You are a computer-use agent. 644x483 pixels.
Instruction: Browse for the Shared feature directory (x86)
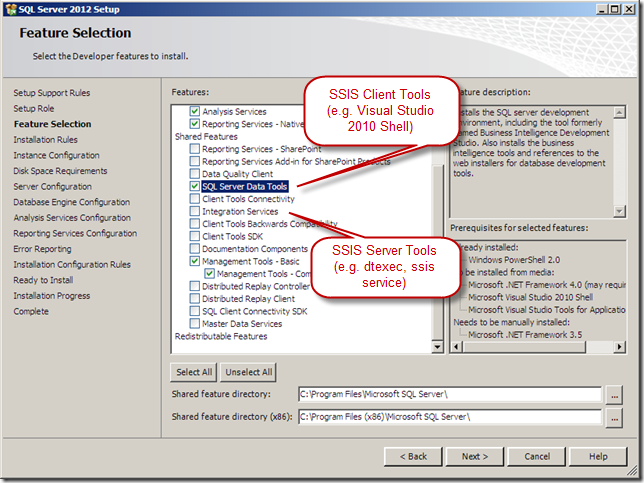[x=614, y=418]
